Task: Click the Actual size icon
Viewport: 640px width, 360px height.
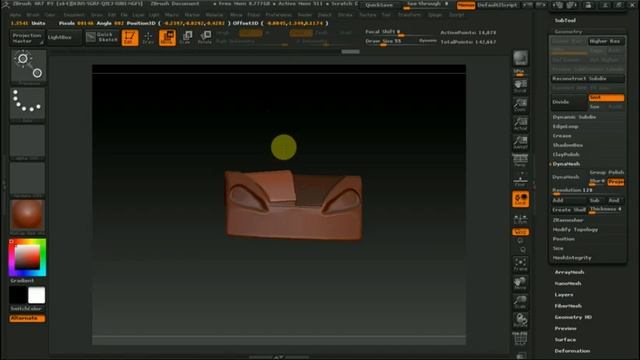Action: (x=520, y=124)
